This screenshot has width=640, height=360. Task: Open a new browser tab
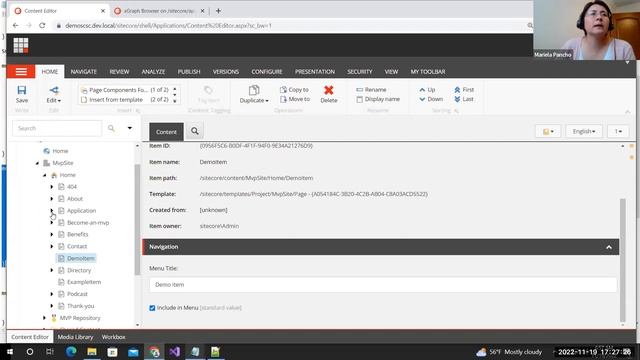(218, 11)
